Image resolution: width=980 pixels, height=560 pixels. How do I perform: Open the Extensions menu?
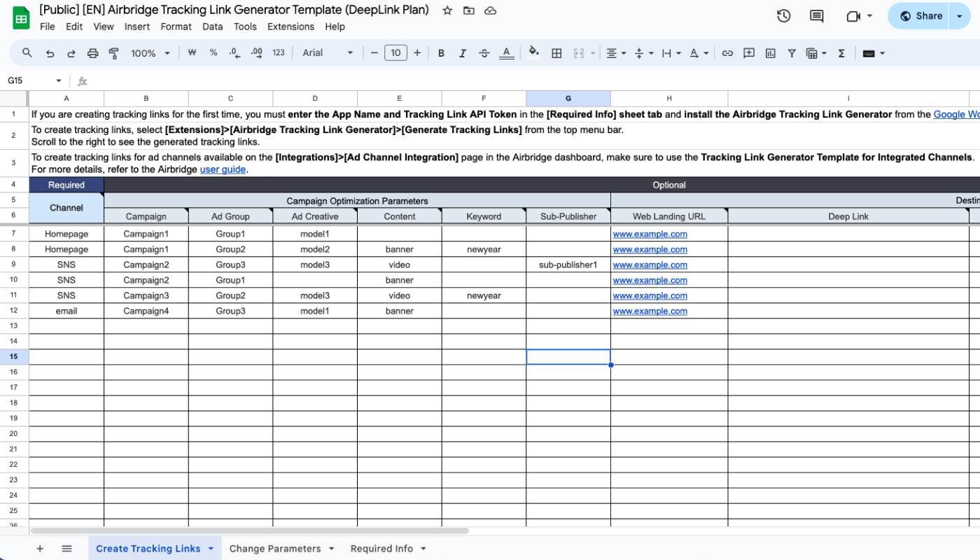(x=290, y=27)
